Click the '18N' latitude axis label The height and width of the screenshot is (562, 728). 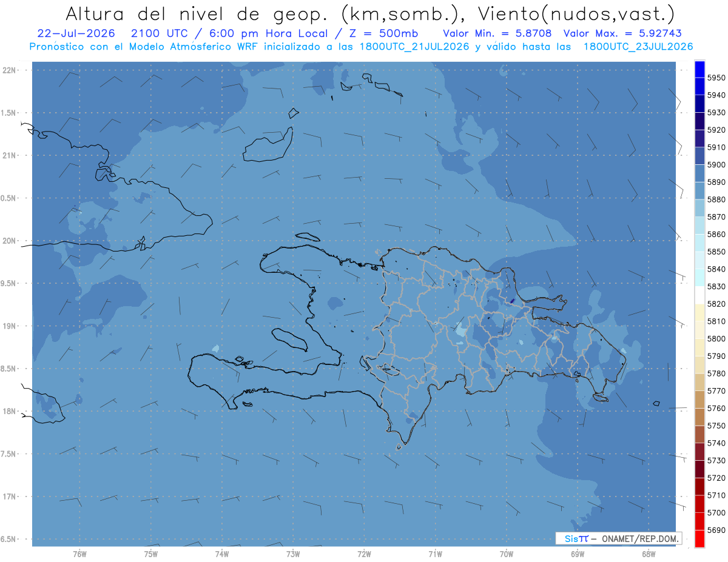(9, 411)
